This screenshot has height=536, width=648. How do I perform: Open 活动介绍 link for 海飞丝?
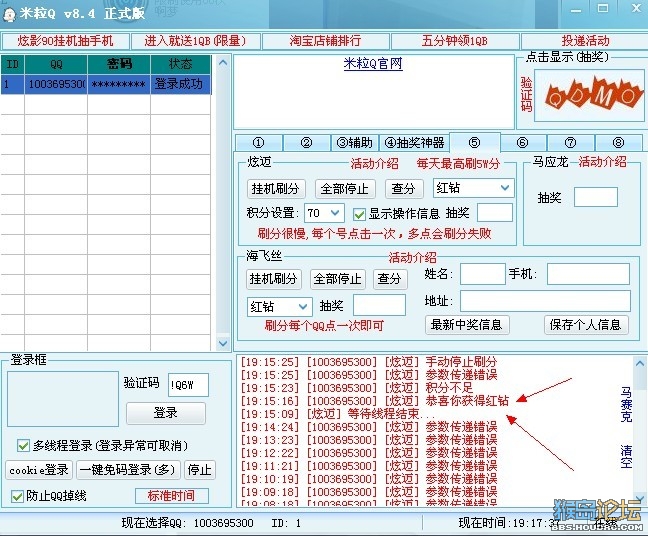click(412, 258)
